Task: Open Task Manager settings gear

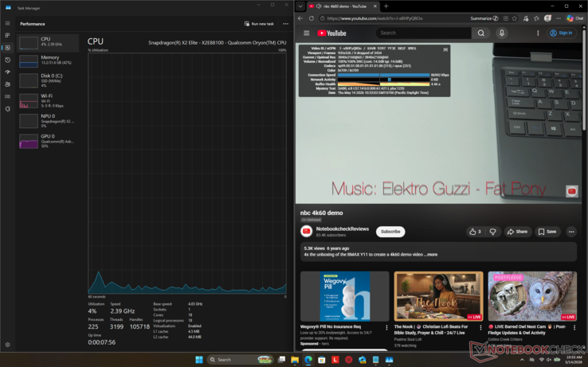Action: [7, 345]
